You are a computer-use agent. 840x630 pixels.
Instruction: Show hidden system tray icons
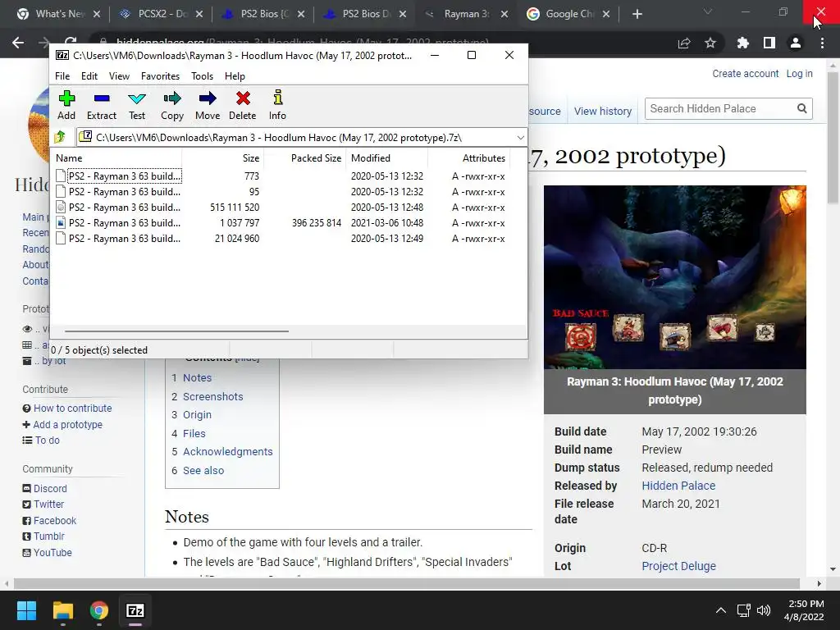pos(721,610)
